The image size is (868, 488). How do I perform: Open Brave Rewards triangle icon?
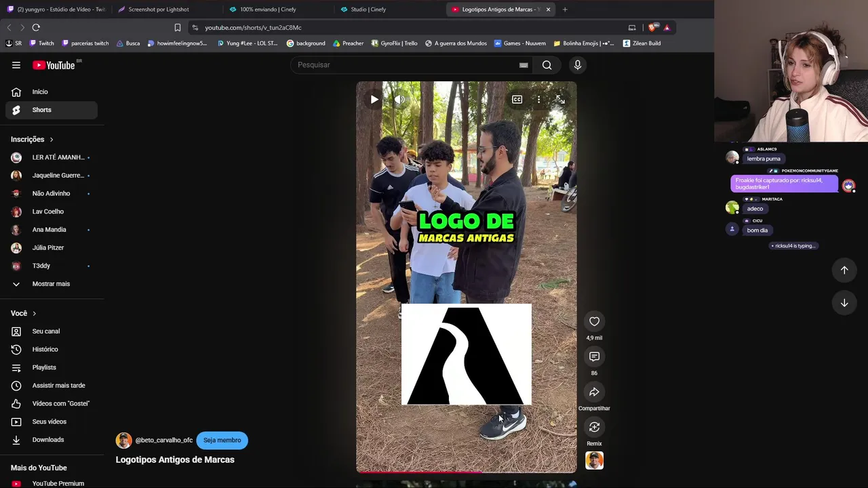(667, 28)
